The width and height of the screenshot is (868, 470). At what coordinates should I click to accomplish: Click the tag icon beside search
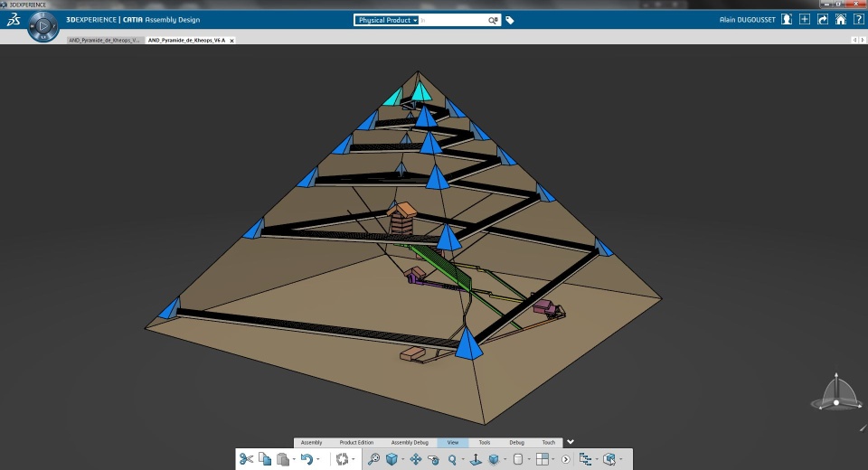(510, 20)
